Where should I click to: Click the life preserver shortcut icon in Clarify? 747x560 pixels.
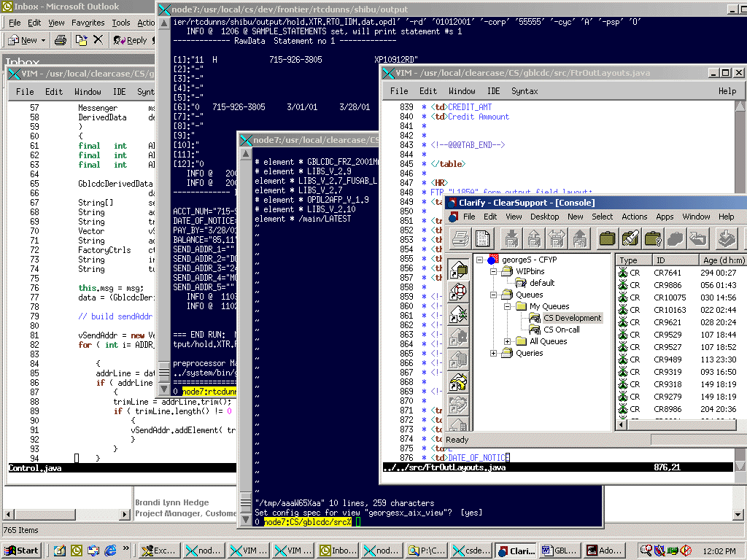[458, 292]
